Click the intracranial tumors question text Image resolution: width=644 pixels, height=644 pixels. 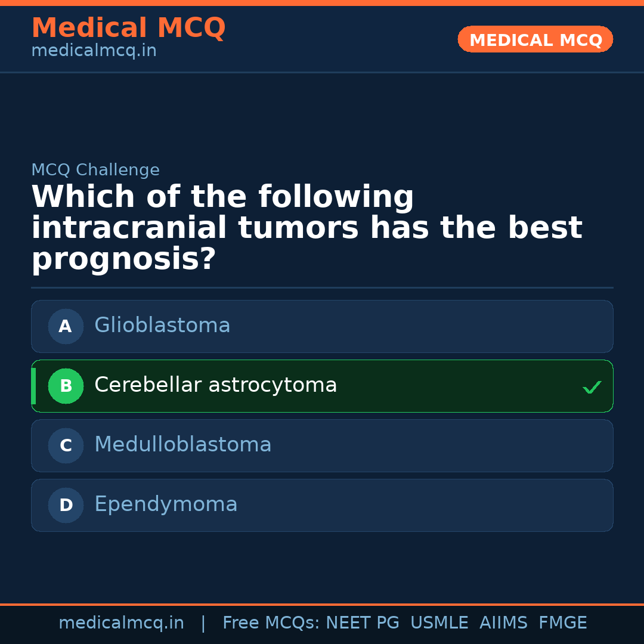point(306,228)
